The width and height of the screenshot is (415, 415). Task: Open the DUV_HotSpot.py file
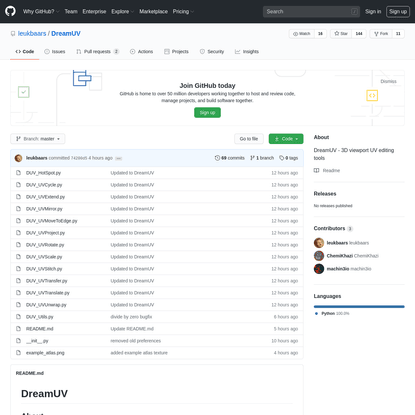click(43, 173)
